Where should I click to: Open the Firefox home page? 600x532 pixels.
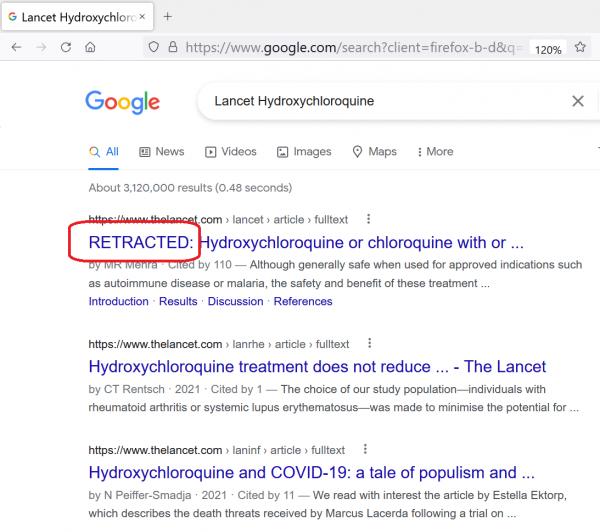pos(90,47)
